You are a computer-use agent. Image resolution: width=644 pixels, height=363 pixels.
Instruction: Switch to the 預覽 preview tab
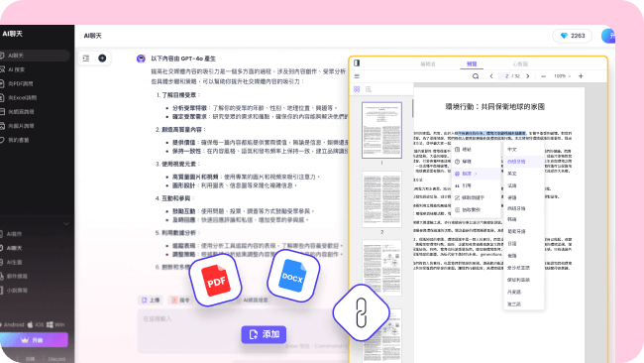tap(472, 64)
